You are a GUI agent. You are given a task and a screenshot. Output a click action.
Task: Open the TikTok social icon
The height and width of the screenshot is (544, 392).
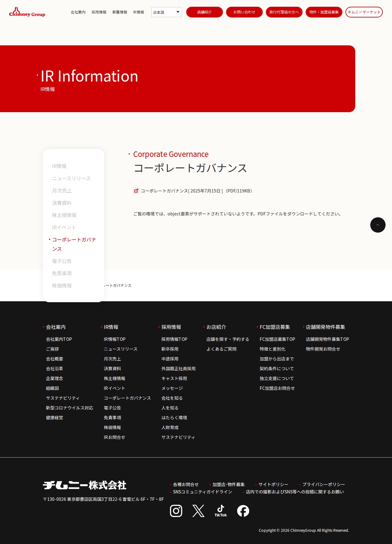click(221, 511)
